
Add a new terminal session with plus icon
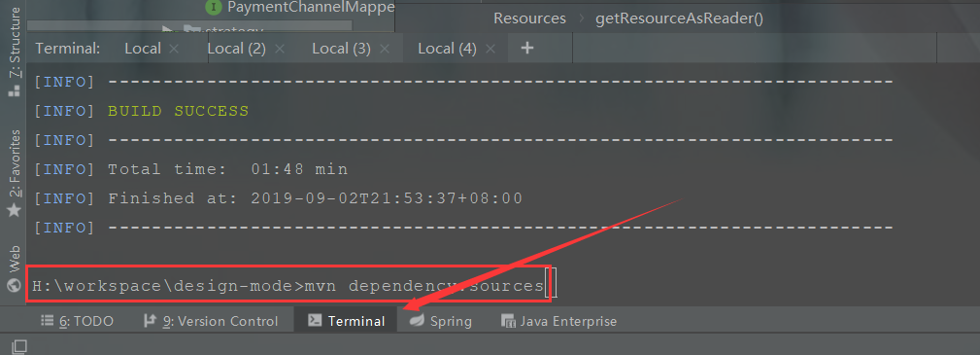coord(526,48)
